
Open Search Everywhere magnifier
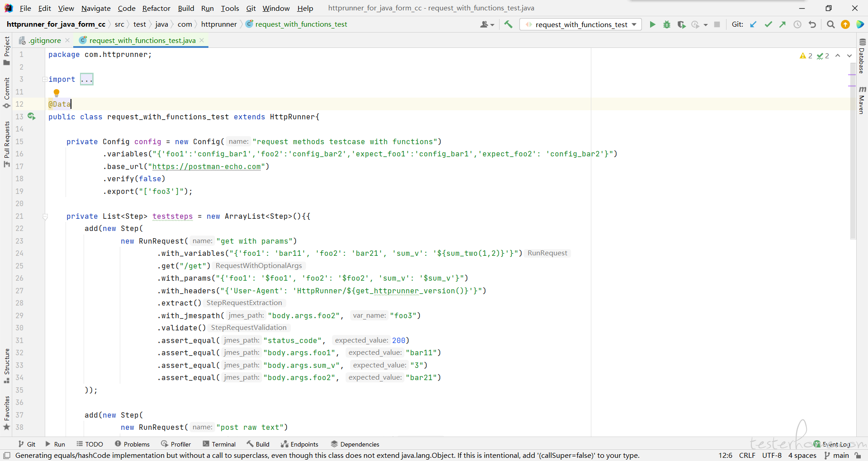[x=830, y=24]
